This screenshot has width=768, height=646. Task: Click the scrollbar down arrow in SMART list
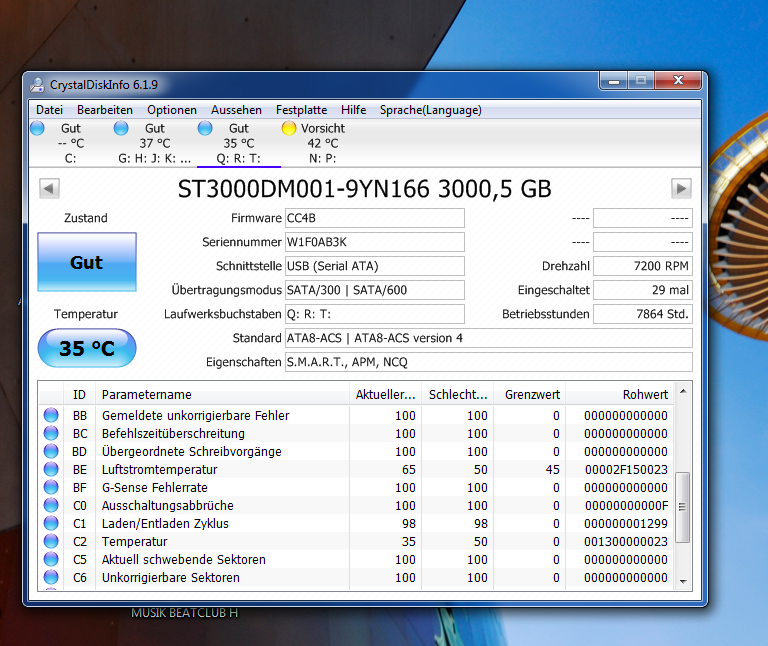click(683, 581)
